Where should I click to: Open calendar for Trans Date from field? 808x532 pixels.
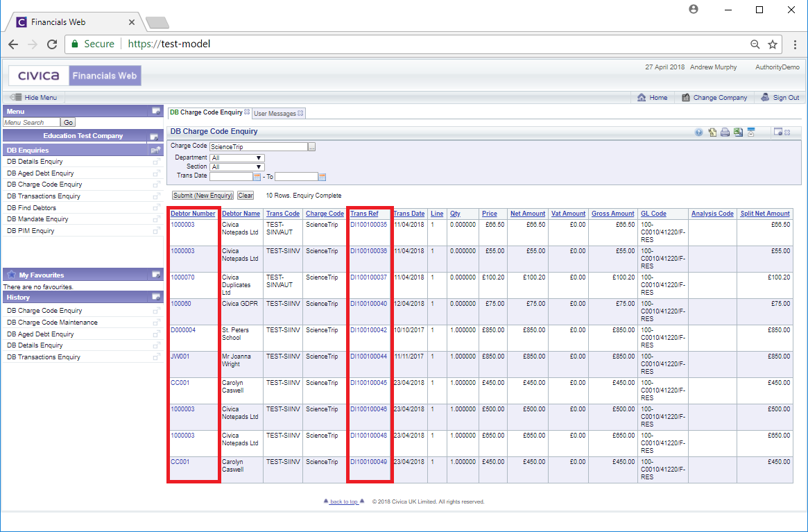pos(257,177)
